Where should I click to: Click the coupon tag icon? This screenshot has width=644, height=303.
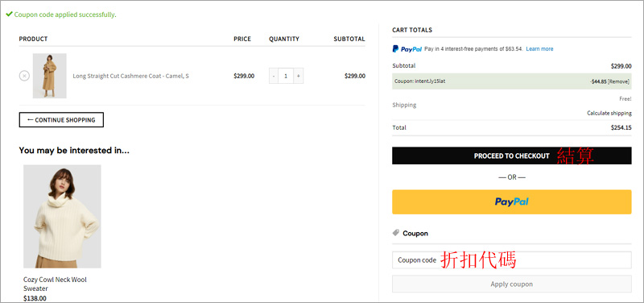396,233
